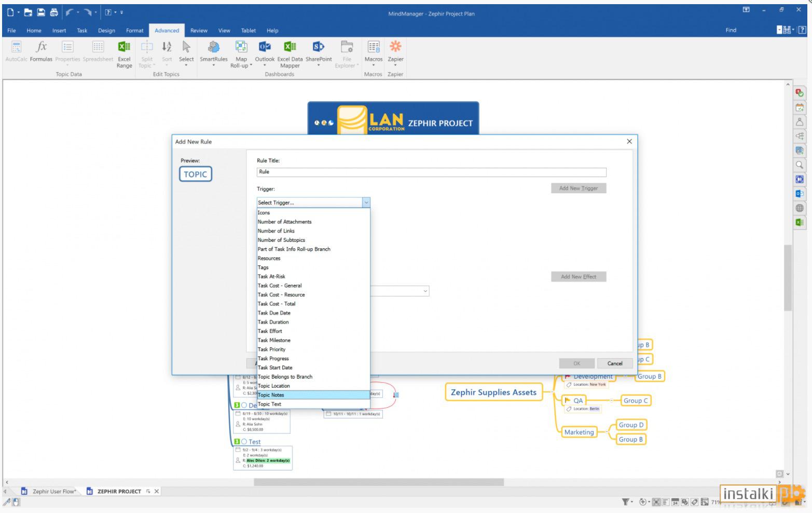Open the SmartRules ribbon button
Viewport: 812px width, 513px height.
tap(213, 54)
